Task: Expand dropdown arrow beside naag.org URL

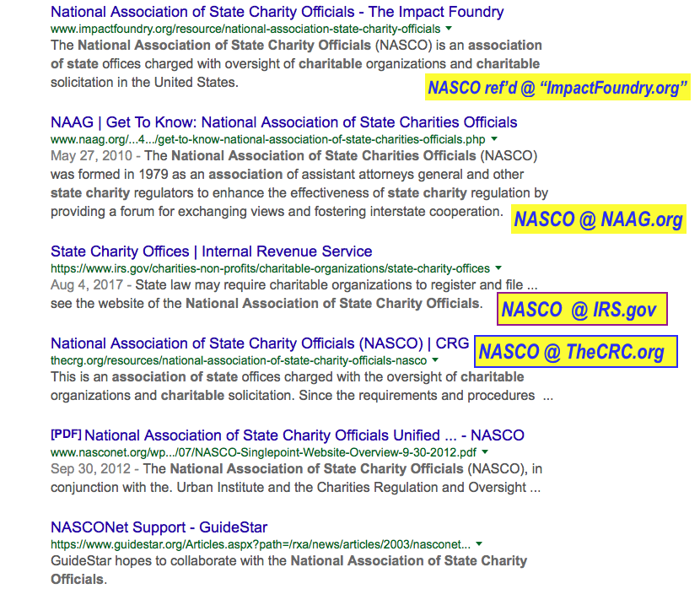Action: [494, 139]
